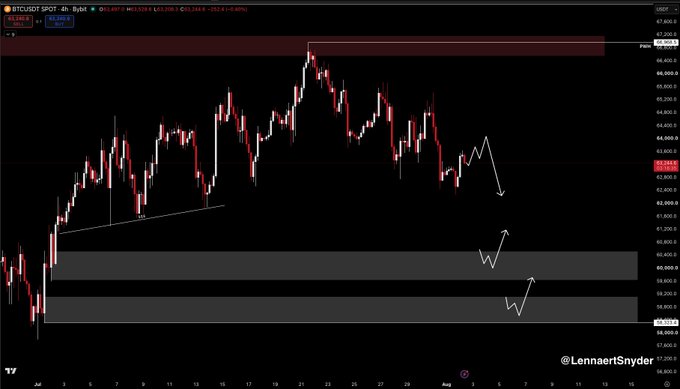The image size is (680, 389).
Task: Select the lower gray demand zone rectangle
Action: [341, 309]
